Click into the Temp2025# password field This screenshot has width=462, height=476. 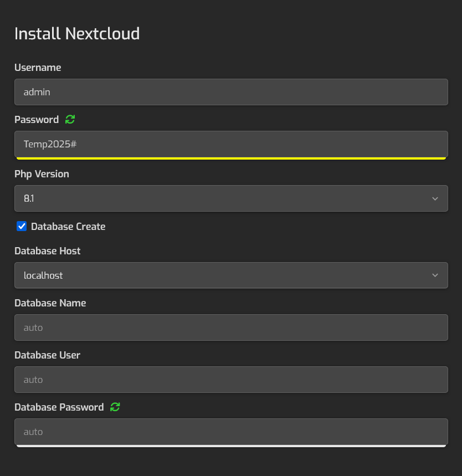[x=232, y=144]
